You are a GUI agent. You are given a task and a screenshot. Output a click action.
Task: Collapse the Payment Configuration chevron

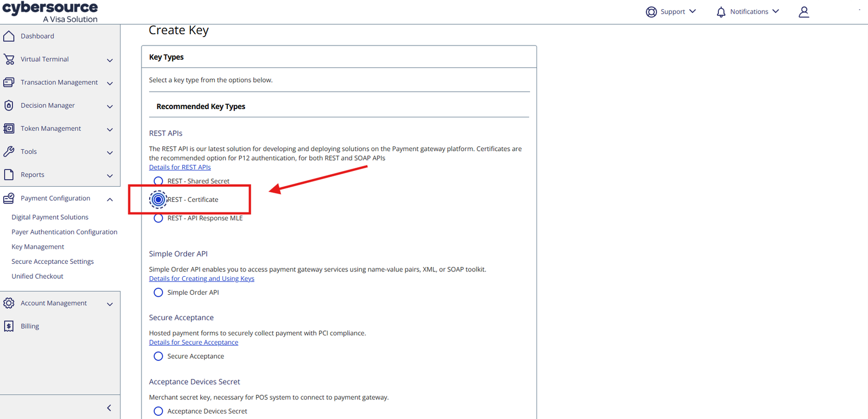point(110,199)
